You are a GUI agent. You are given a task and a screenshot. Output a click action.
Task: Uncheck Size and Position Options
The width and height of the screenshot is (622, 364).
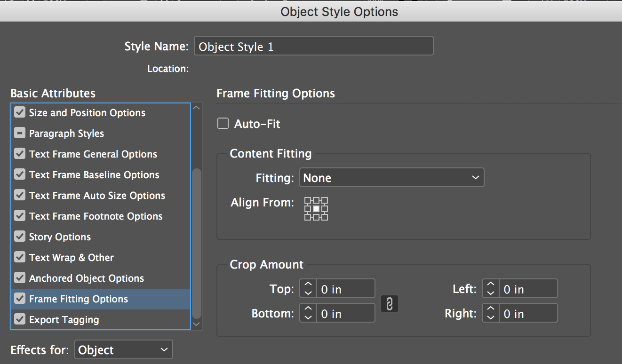click(20, 113)
